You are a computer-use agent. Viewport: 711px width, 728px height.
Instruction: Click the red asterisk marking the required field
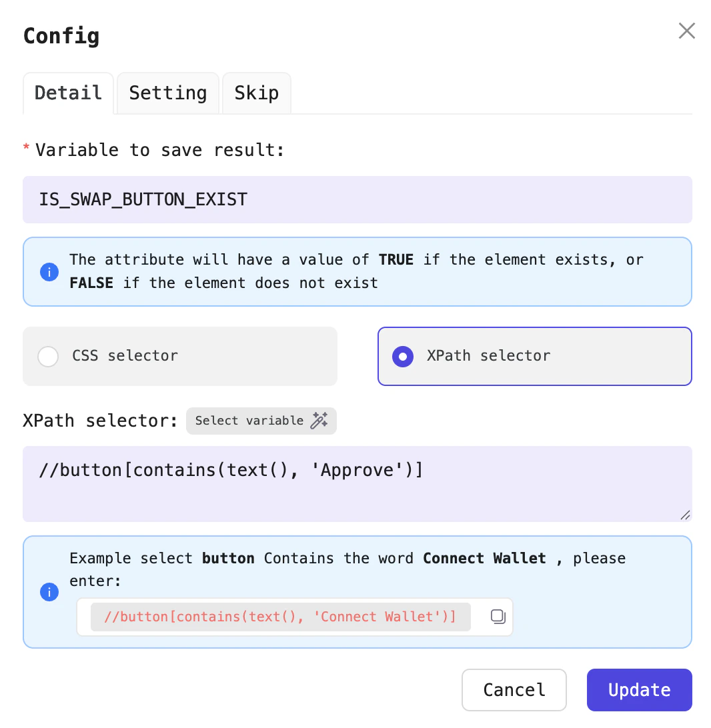pos(26,145)
